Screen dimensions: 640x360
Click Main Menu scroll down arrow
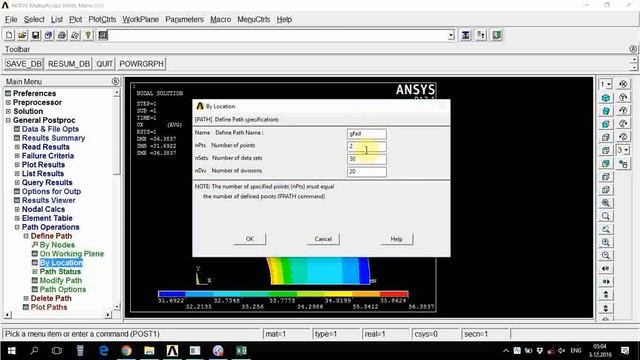[117, 307]
